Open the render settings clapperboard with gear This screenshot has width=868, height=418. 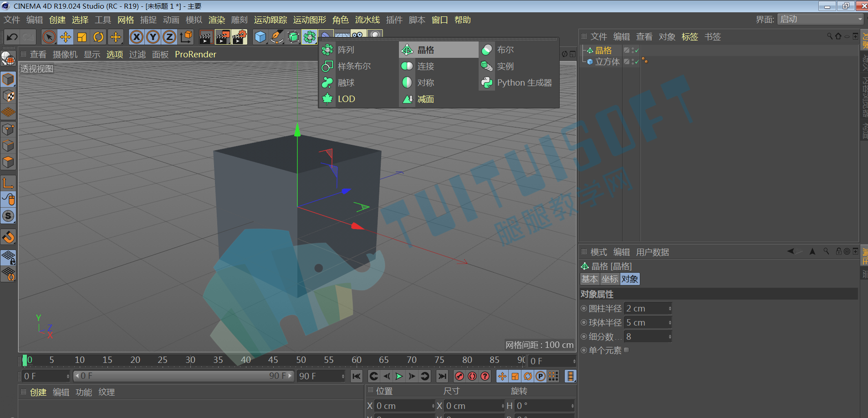pyautogui.click(x=239, y=37)
